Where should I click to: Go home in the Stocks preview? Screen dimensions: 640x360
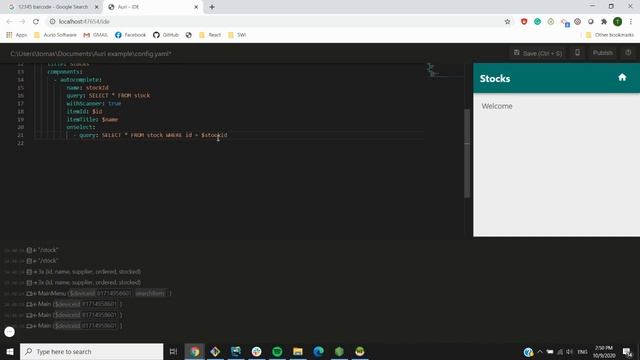pos(622,77)
